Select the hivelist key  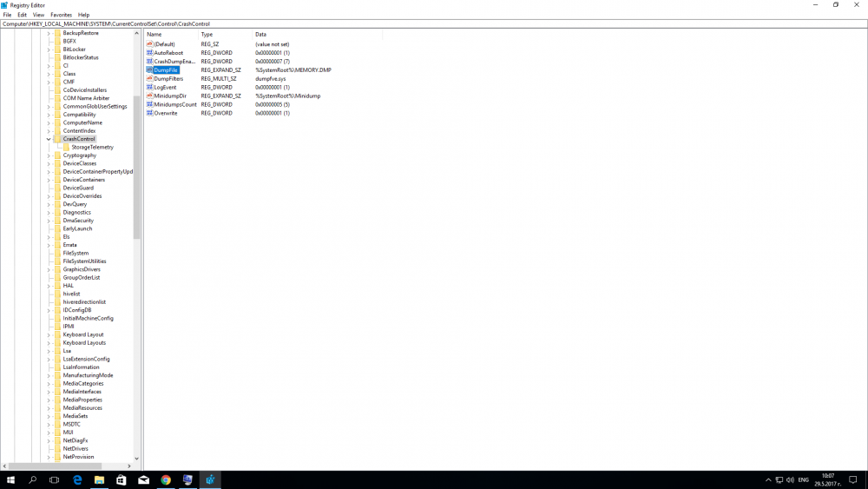[x=71, y=294]
